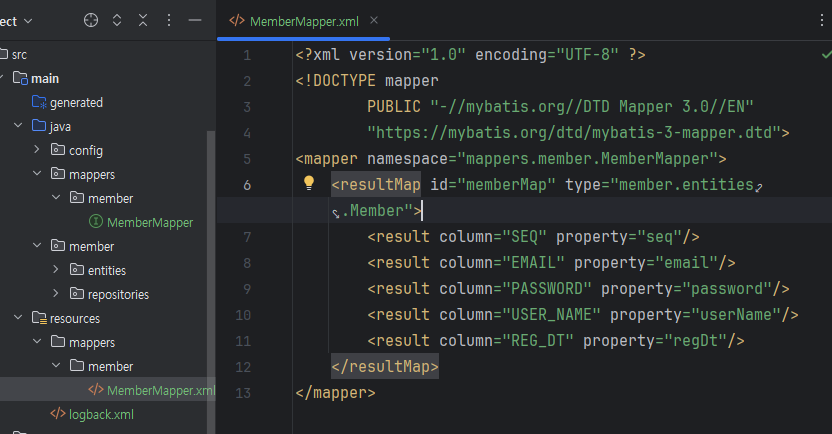Click the green checkmark inspection indicator

[827, 54]
